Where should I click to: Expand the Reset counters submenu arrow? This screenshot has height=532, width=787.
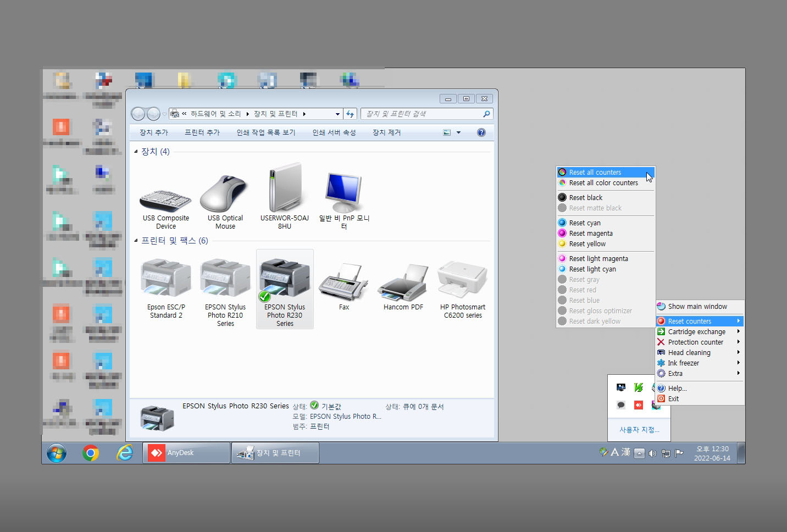pyautogui.click(x=739, y=321)
